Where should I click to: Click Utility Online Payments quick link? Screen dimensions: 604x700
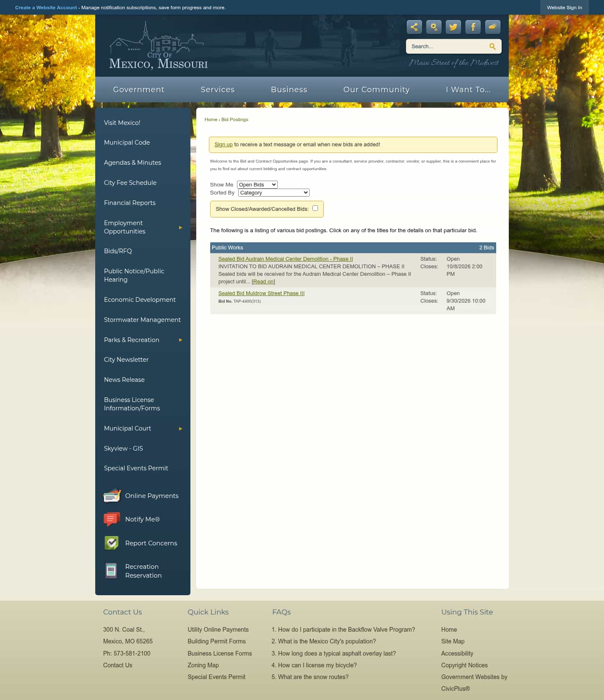(x=218, y=630)
